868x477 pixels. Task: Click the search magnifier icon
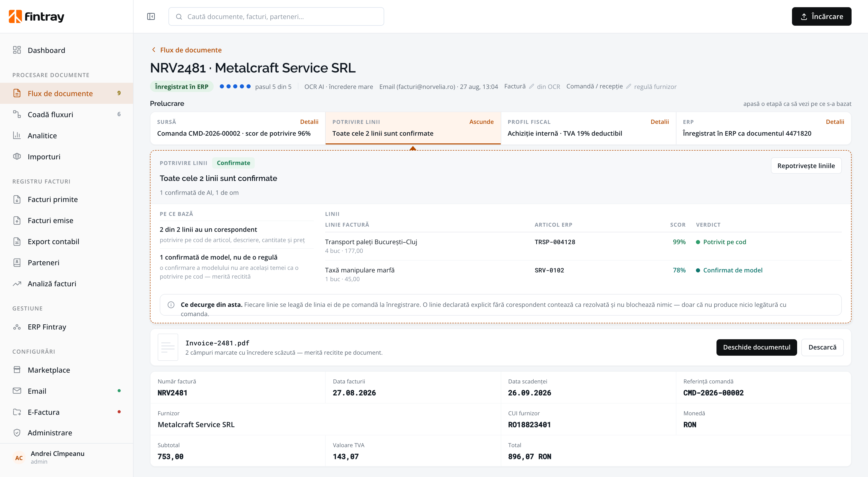[179, 16]
